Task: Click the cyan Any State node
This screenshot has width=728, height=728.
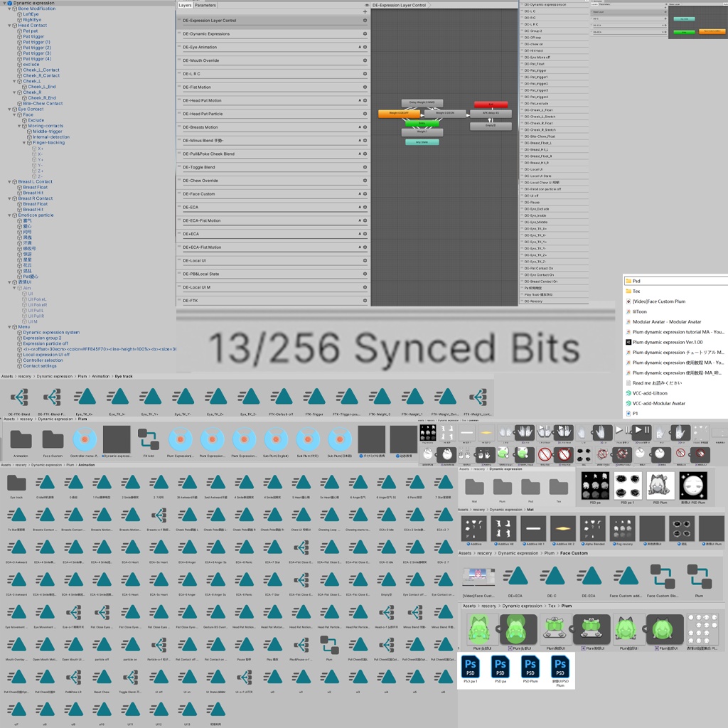Action: point(422,141)
